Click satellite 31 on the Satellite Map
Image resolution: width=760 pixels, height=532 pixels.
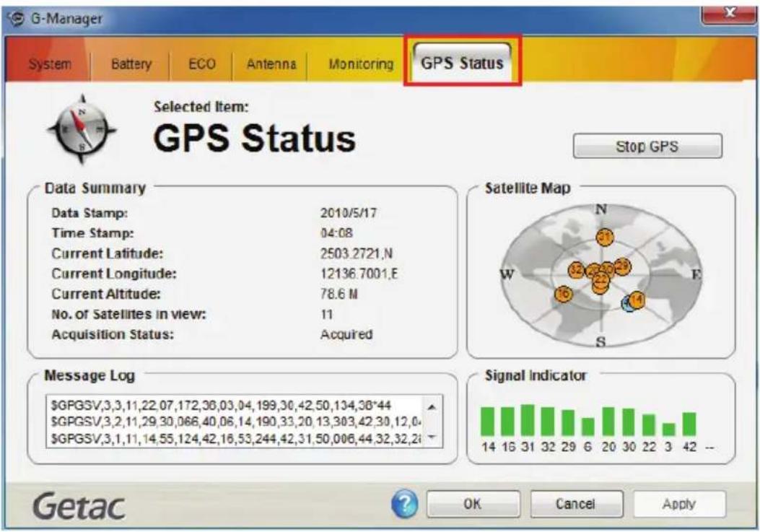(x=604, y=237)
